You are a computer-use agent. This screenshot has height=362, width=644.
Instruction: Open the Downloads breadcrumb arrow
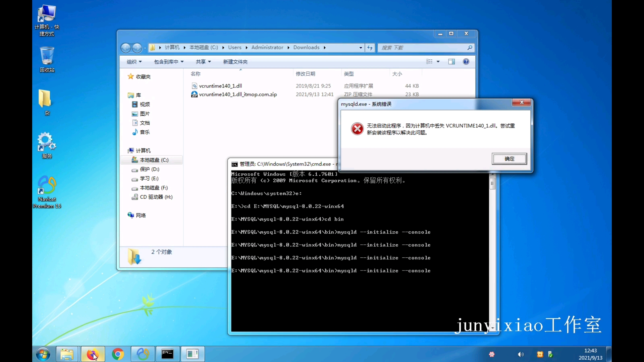(x=324, y=48)
